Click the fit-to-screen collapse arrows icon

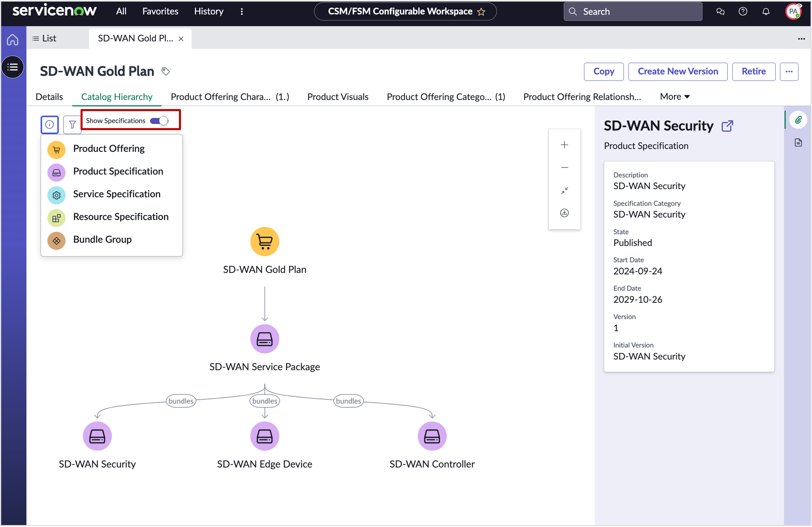pyautogui.click(x=564, y=190)
